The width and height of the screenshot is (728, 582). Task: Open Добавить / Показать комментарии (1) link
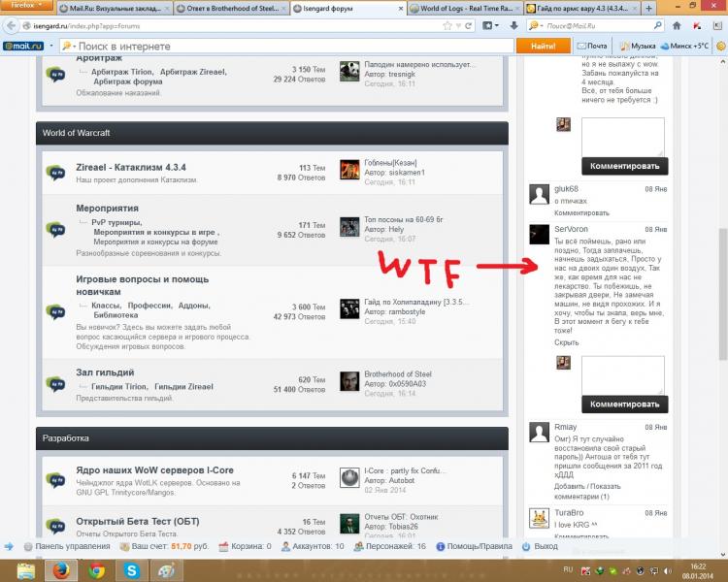(587, 492)
